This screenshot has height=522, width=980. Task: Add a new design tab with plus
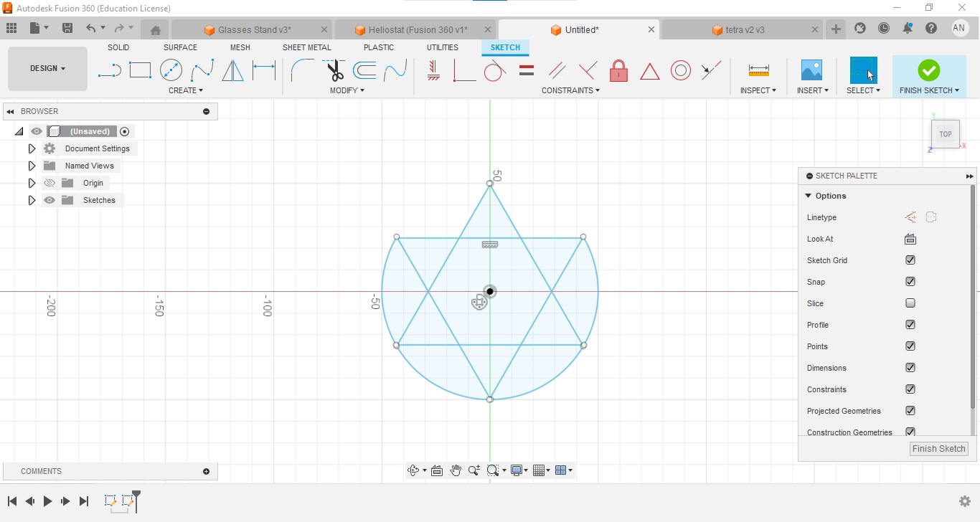coord(836,29)
